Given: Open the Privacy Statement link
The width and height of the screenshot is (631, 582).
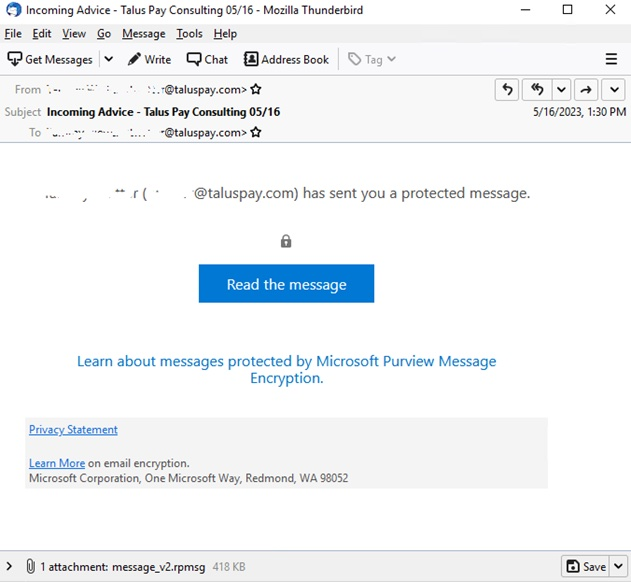Looking at the screenshot, I should tap(73, 430).
